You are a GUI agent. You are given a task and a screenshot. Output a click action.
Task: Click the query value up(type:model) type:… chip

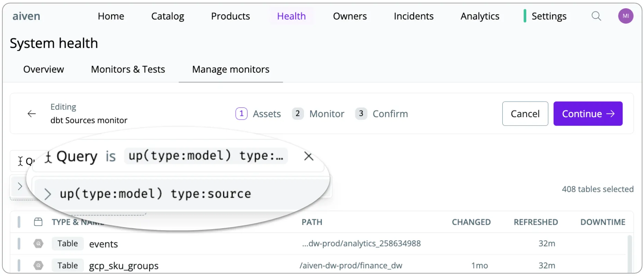pyautogui.click(x=206, y=156)
